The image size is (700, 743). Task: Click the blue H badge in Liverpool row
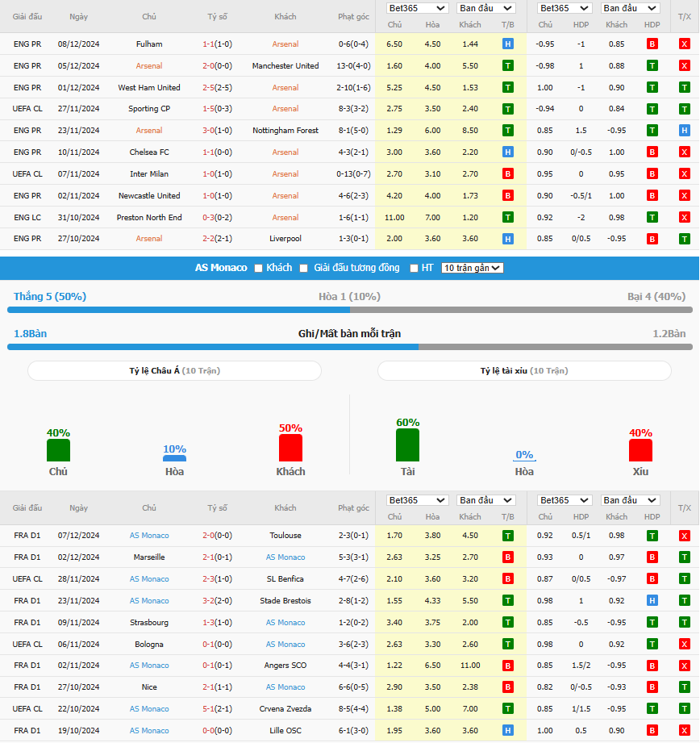tap(508, 239)
